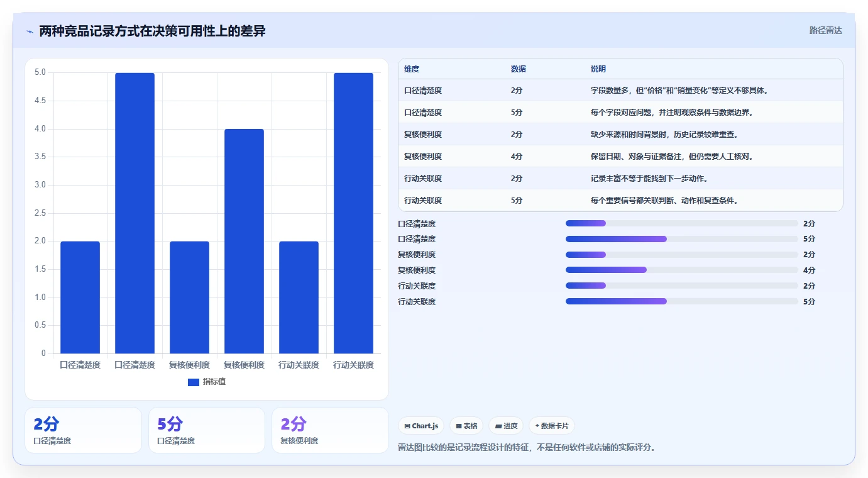Click the 行动关联度 progress bar showing 2分
This screenshot has width=868, height=478.
682,286
